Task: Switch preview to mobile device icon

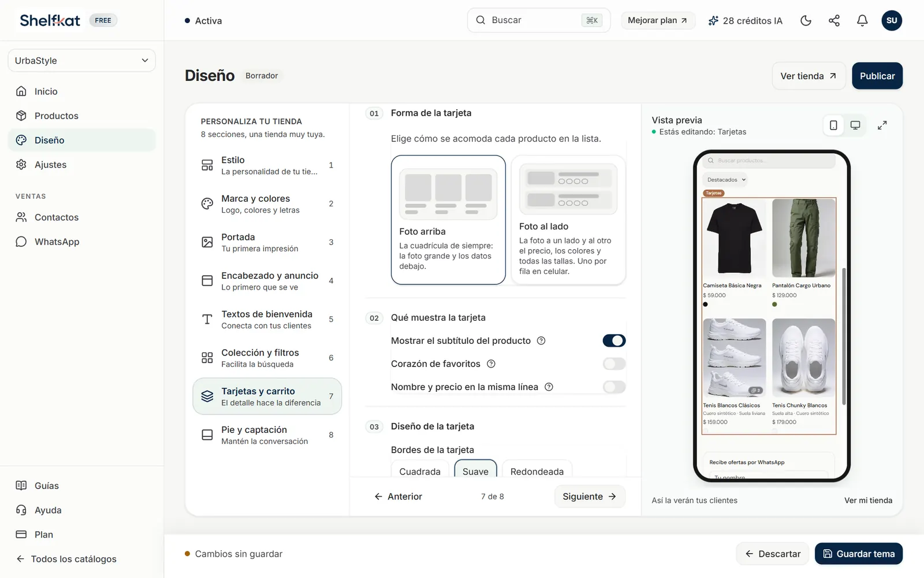Action: click(x=833, y=125)
